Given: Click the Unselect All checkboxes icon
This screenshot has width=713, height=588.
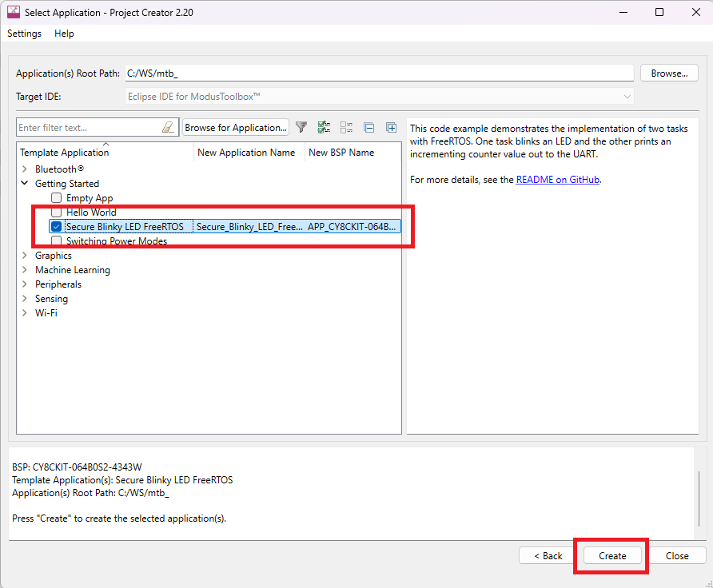Looking at the screenshot, I should (x=346, y=128).
